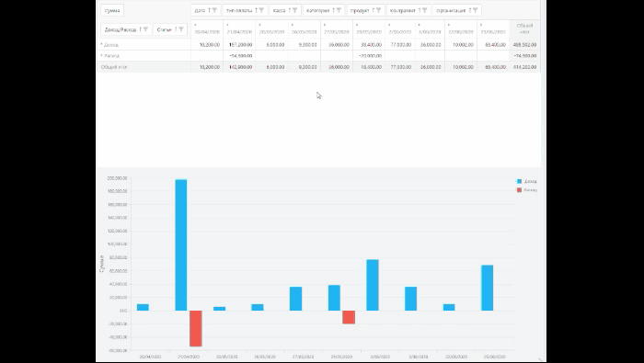Viewport: 644px width, 363px height.
Task: Open the filter icon on Тип оплаты field
Action: [261, 10]
